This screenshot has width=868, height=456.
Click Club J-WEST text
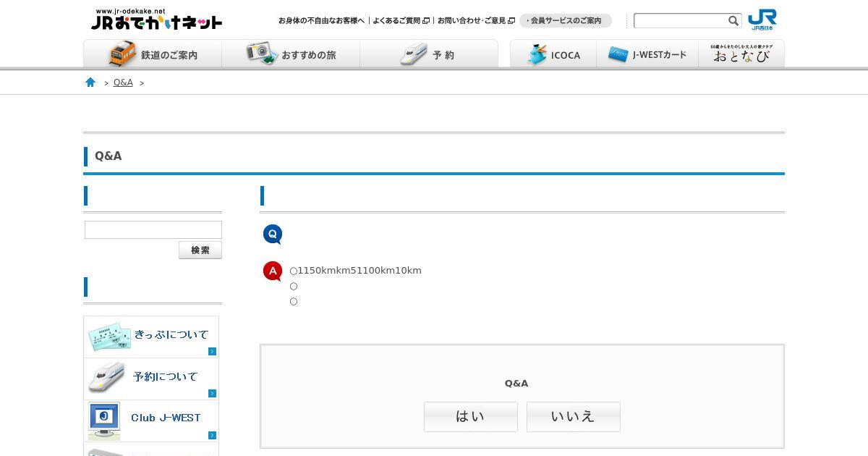(166, 418)
